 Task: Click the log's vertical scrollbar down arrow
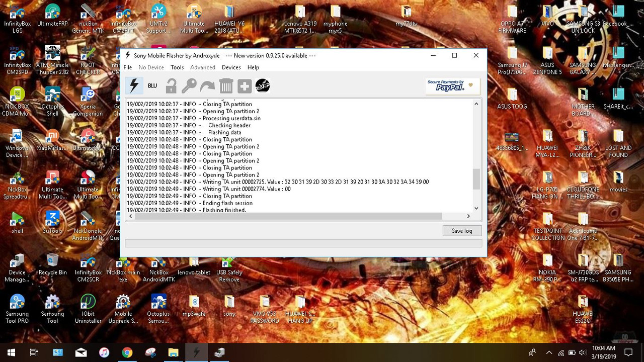[x=476, y=208]
